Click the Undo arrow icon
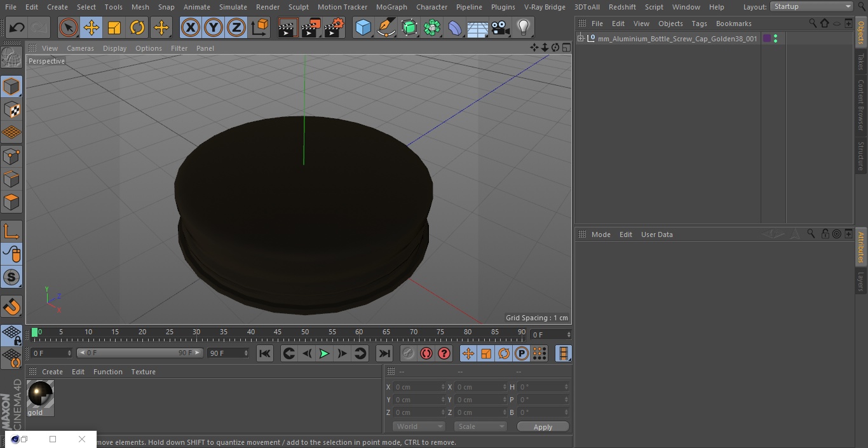Viewport: 868px width, 448px height. click(x=17, y=28)
